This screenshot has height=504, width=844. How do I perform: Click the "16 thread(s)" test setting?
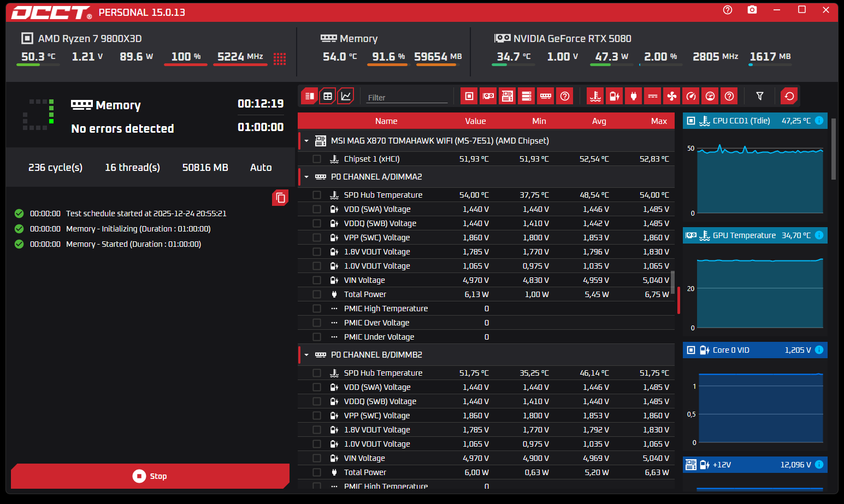tap(132, 168)
